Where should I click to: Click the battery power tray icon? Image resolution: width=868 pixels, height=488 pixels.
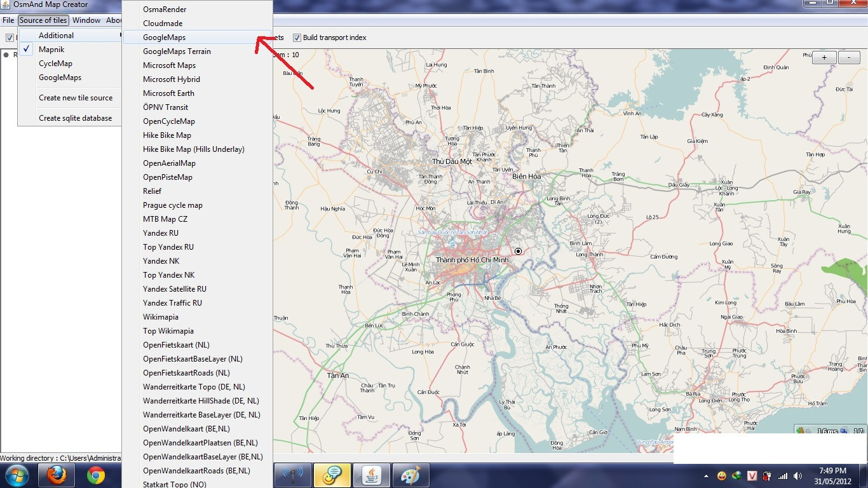(768, 475)
